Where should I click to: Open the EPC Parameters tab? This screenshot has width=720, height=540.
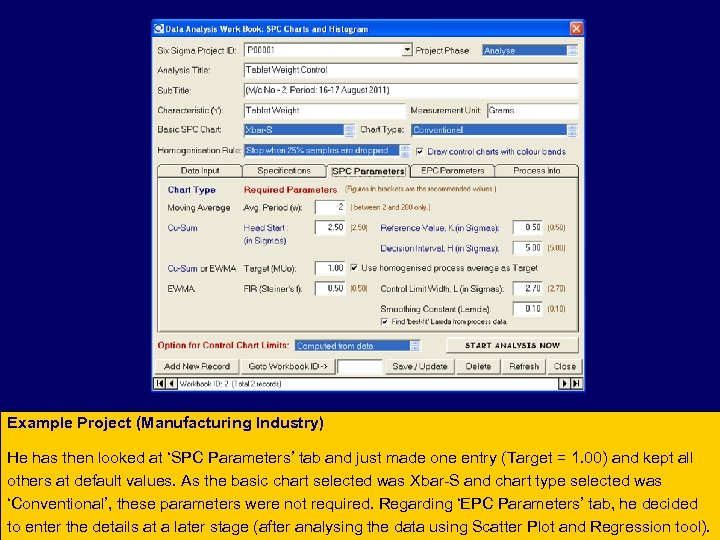pos(453,171)
